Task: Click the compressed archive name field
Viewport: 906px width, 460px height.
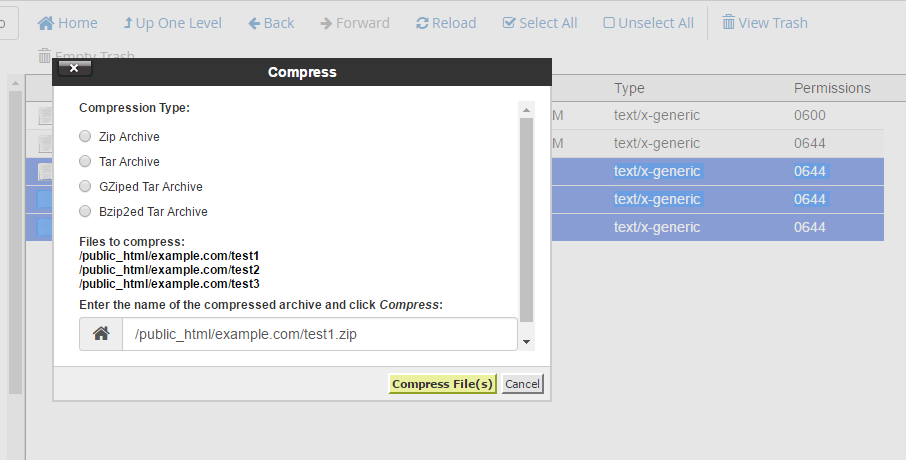Action: pos(319,334)
